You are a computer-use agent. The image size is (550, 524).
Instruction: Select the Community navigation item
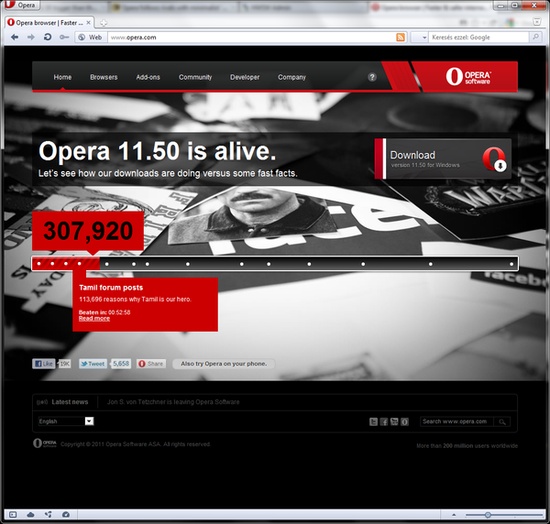point(195,77)
